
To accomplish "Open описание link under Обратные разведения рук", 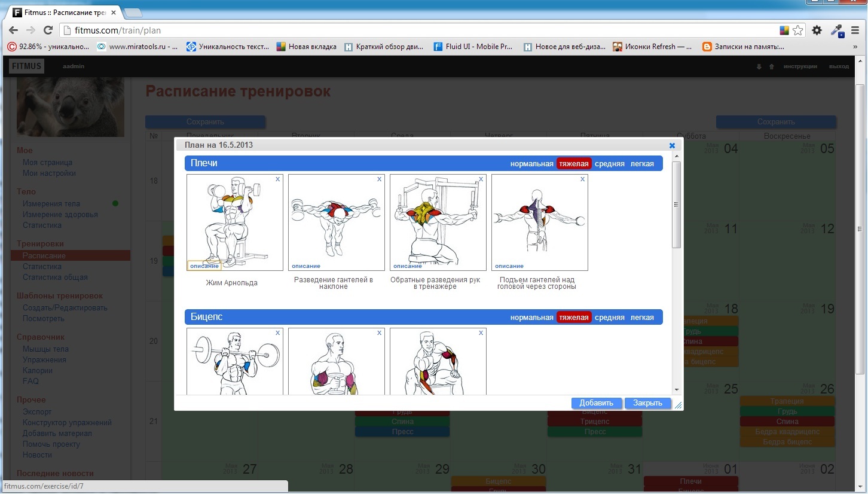I will (x=408, y=266).
